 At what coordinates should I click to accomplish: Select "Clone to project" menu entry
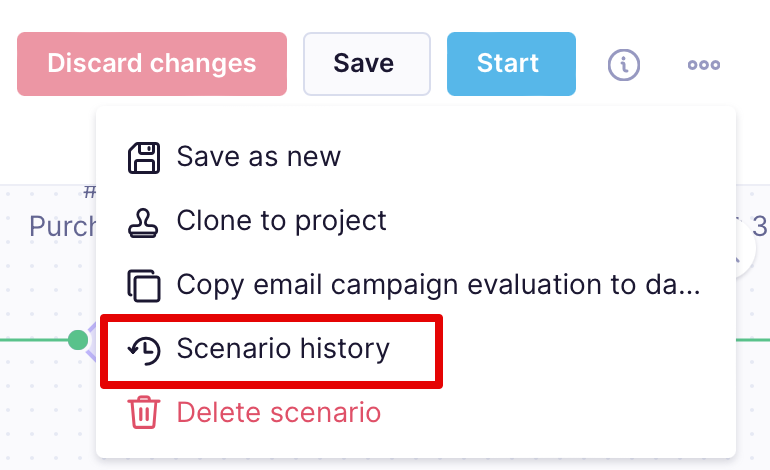[281, 221]
